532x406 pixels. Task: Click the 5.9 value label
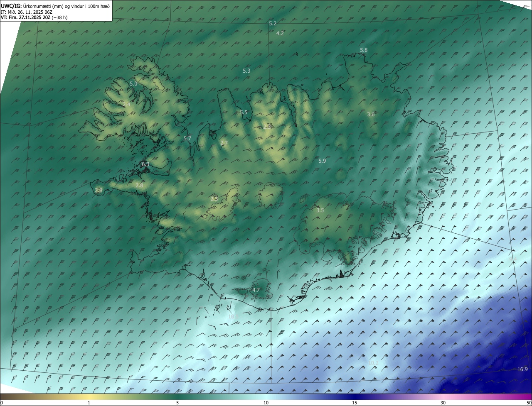322,161
